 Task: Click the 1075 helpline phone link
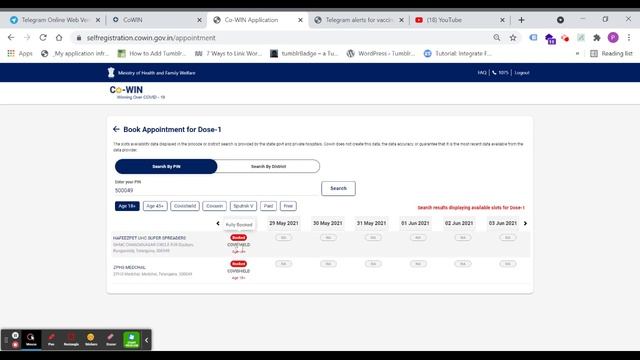tap(500, 73)
